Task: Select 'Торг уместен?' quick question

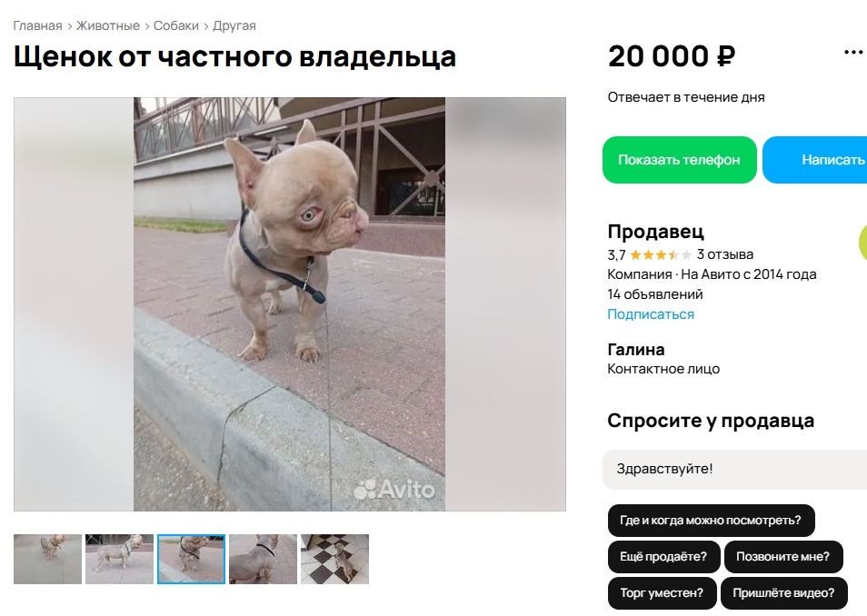Action: (662, 592)
